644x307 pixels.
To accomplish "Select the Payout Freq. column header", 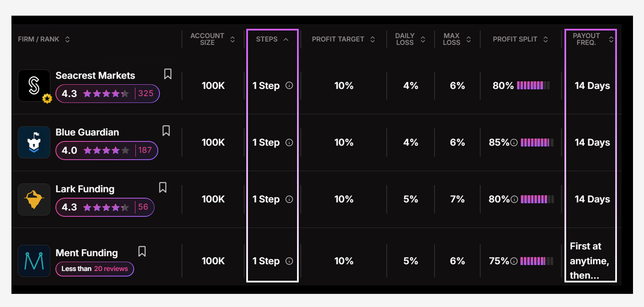I will coord(591,39).
